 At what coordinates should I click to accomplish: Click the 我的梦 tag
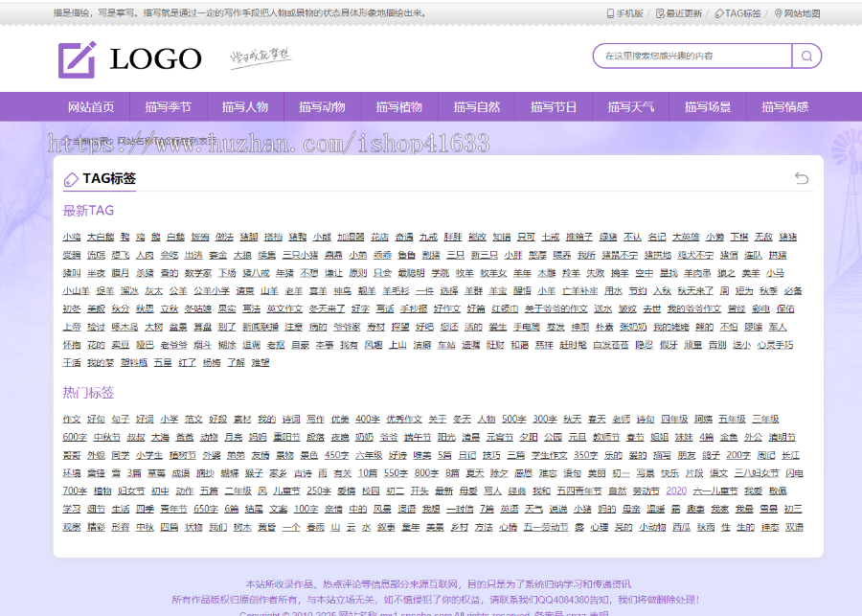tap(101, 363)
